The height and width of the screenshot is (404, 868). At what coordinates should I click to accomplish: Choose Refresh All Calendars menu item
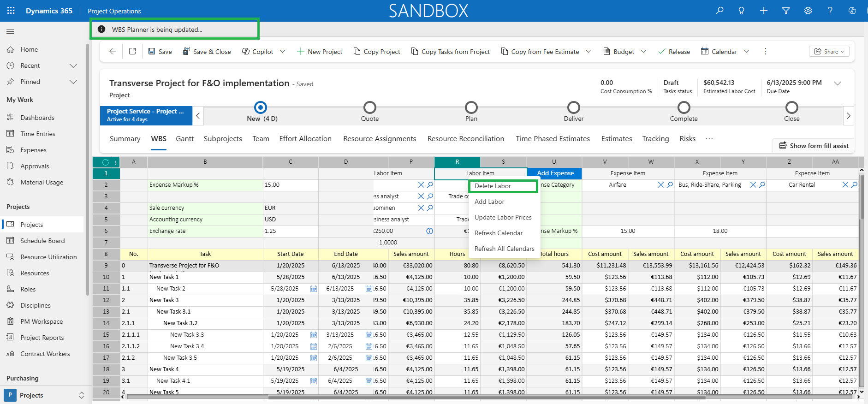click(505, 249)
